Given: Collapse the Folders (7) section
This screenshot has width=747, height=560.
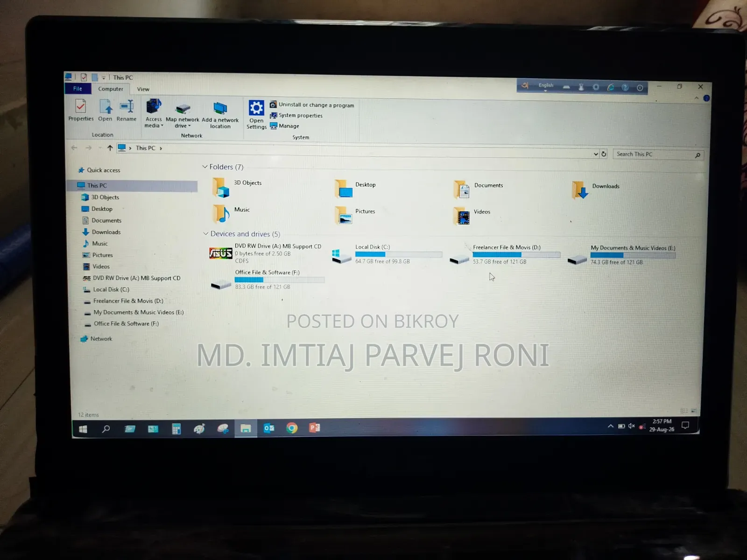Looking at the screenshot, I should point(205,167).
